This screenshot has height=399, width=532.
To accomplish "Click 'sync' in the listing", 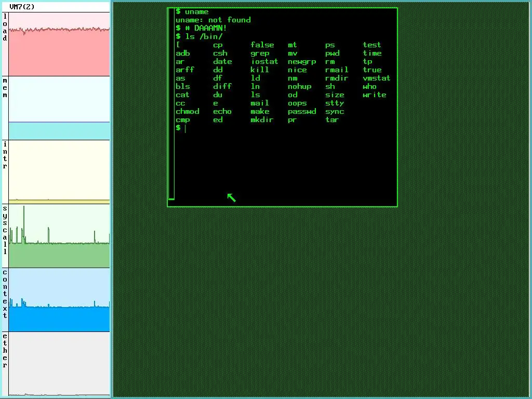I will pos(335,112).
